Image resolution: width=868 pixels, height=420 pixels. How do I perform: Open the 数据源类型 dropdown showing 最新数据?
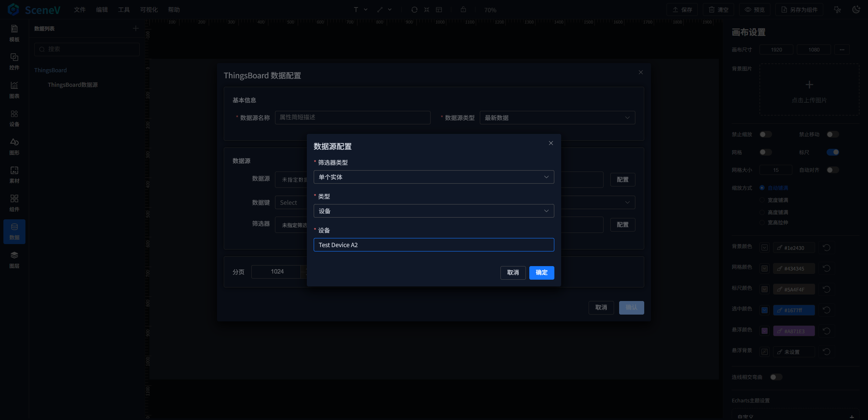click(557, 118)
